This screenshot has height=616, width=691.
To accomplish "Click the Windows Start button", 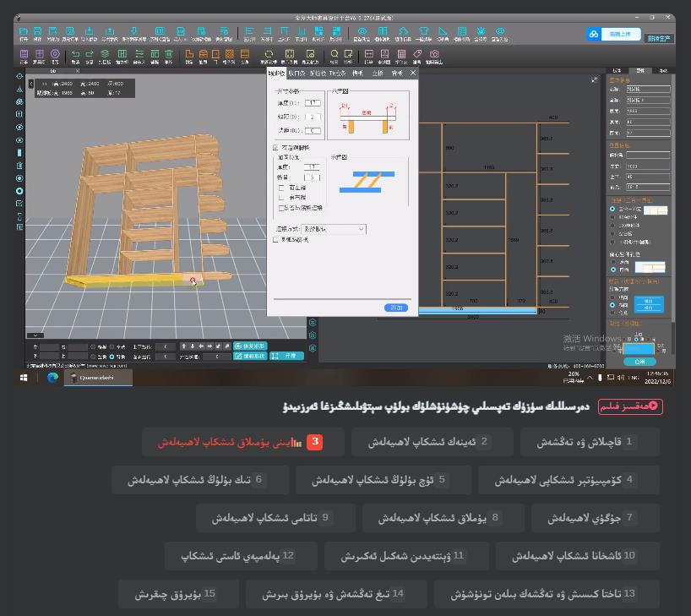I will (24, 378).
